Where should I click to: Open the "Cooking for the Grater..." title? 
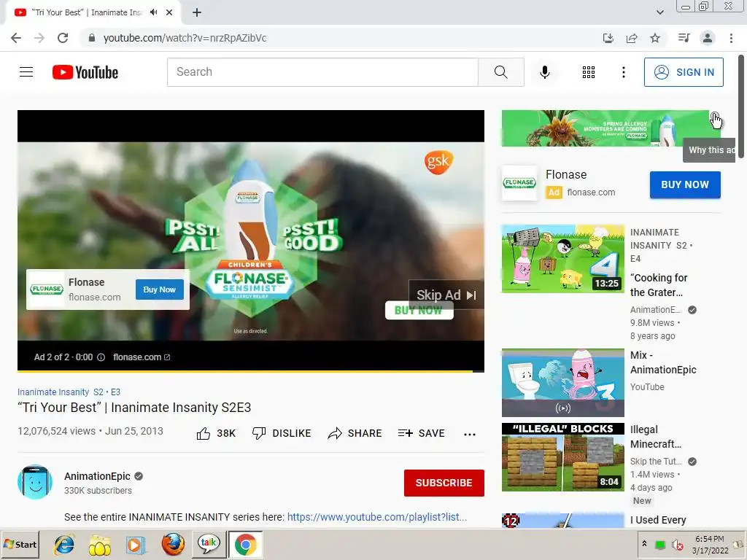[x=659, y=285]
